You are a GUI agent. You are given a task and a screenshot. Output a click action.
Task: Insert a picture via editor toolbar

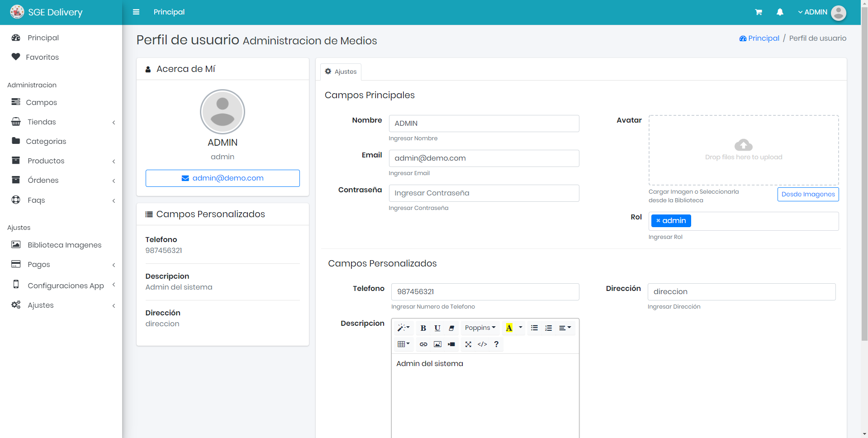point(437,344)
